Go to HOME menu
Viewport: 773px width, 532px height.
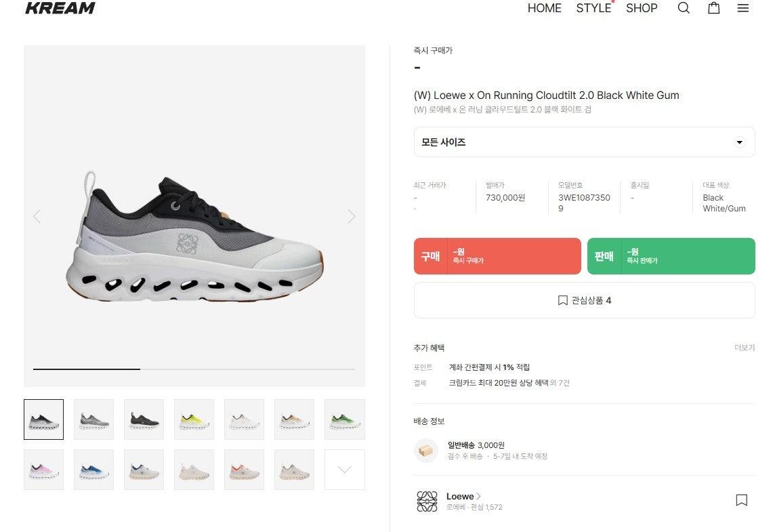(x=544, y=8)
